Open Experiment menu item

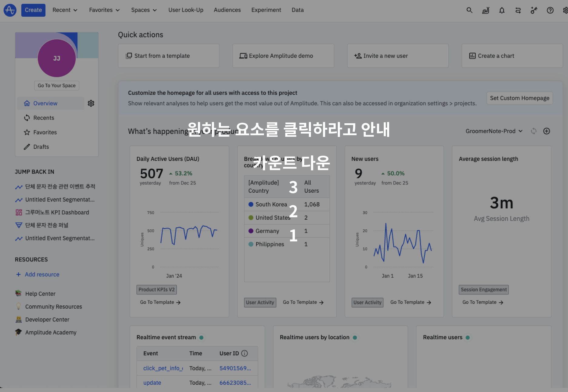tap(266, 10)
